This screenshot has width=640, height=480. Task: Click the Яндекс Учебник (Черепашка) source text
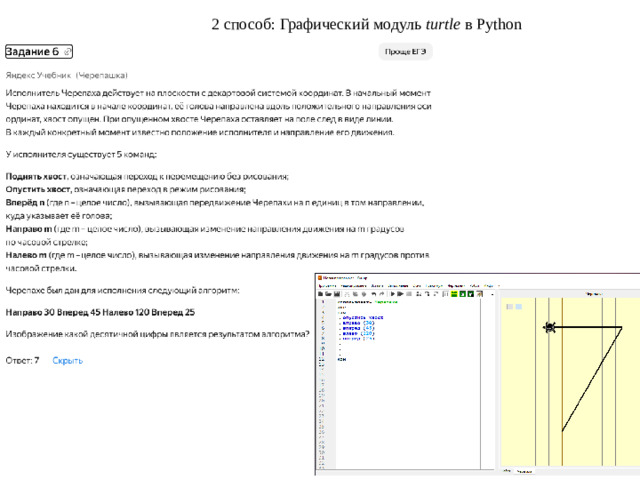pyautogui.click(x=67, y=75)
